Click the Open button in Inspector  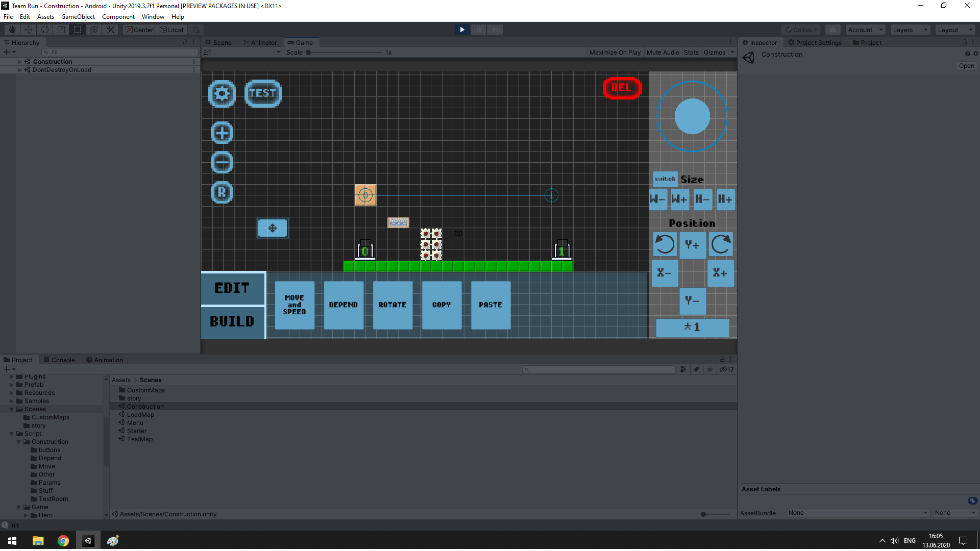click(x=966, y=66)
